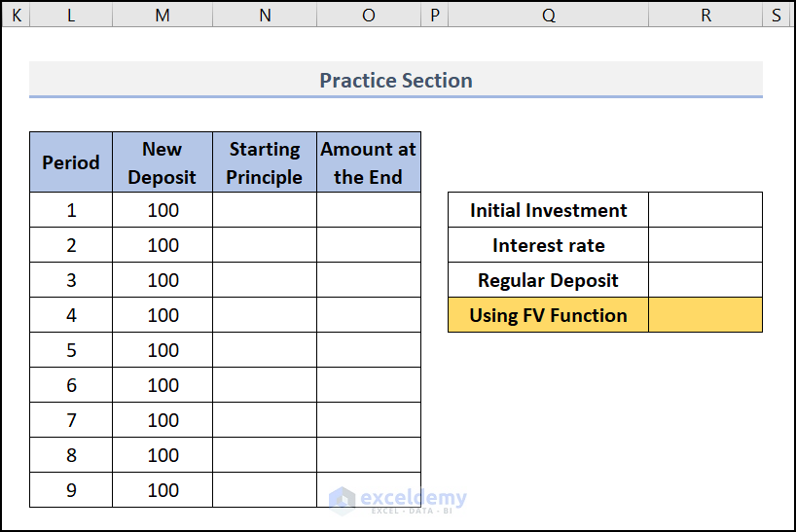
Task: Click column Q header
Action: click(549, 15)
